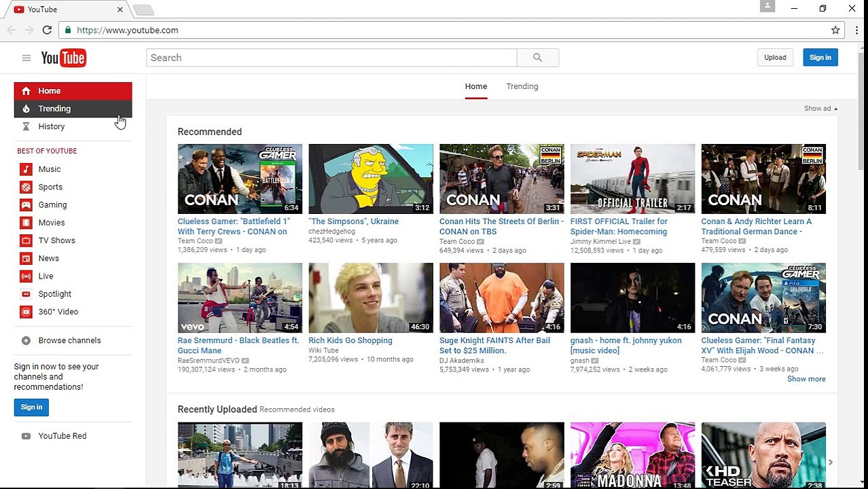The width and height of the screenshot is (868, 489).
Task: Click the browser back arrow
Action: tap(12, 30)
